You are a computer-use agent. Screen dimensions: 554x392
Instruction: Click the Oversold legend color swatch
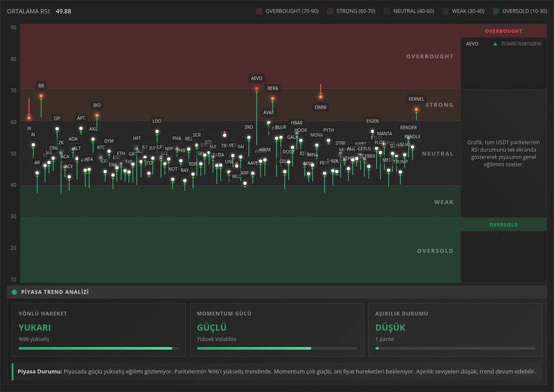pos(496,11)
